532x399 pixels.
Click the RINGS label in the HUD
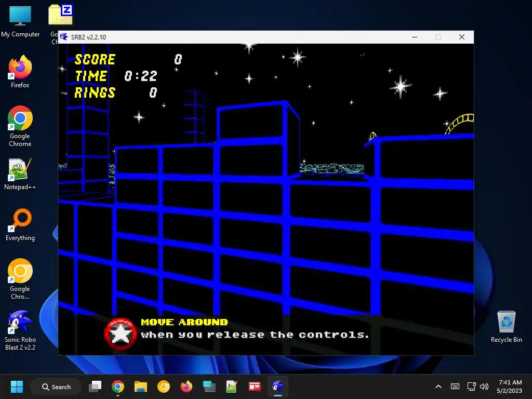click(95, 92)
